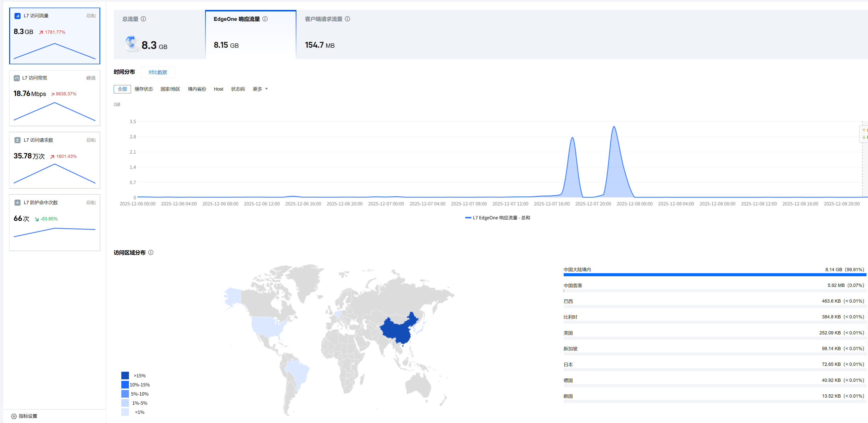The width and height of the screenshot is (868, 423).
Task: Click the L7 防护命中次数 shield icon
Action: pos(18,203)
